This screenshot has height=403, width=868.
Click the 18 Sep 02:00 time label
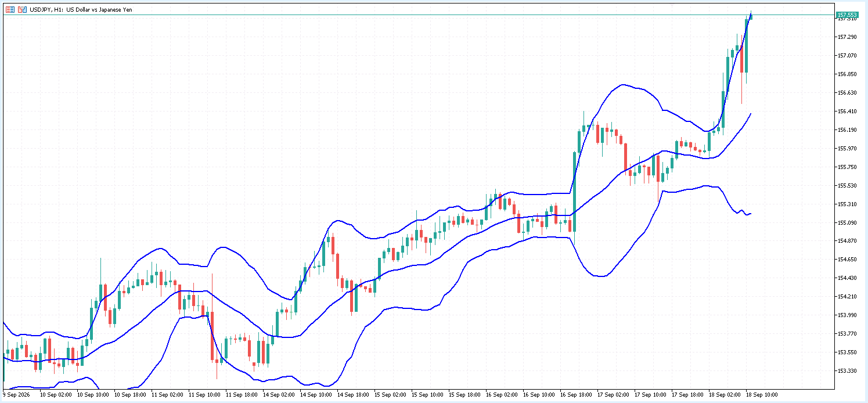point(724,394)
